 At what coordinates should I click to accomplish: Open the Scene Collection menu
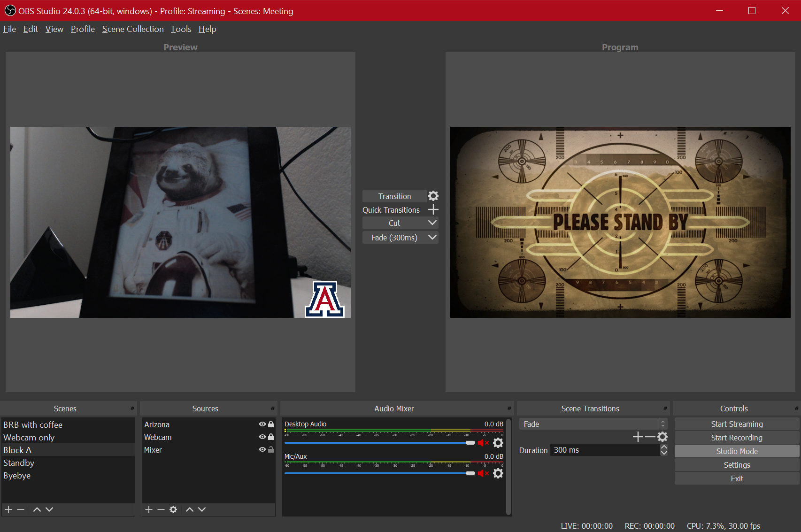click(x=133, y=29)
